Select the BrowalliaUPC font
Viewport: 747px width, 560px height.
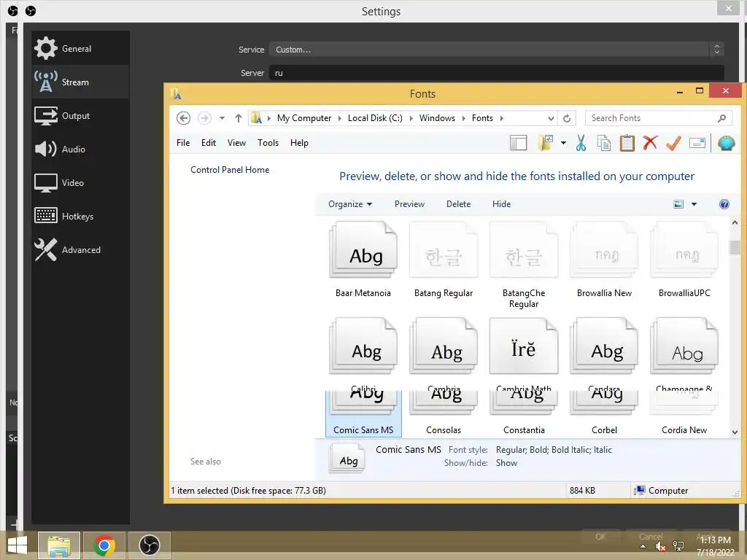tap(684, 260)
